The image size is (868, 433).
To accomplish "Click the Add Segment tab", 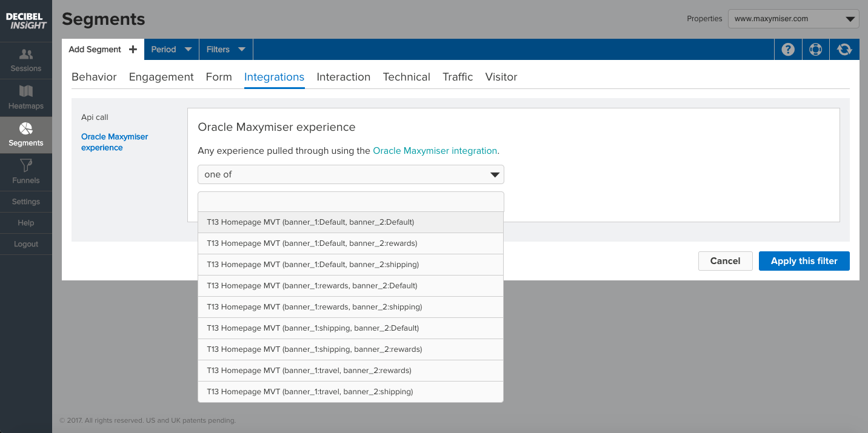I will [x=103, y=50].
